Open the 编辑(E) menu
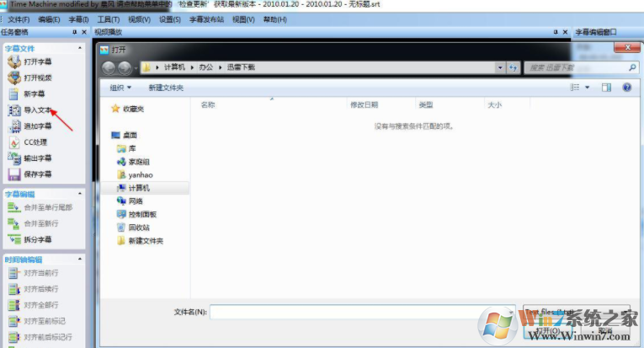644x348 pixels. (49, 19)
